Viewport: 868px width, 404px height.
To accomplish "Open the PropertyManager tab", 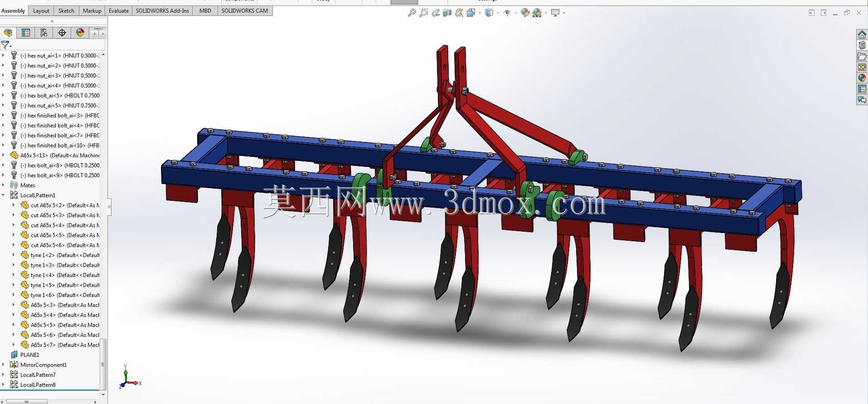I will (26, 33).
